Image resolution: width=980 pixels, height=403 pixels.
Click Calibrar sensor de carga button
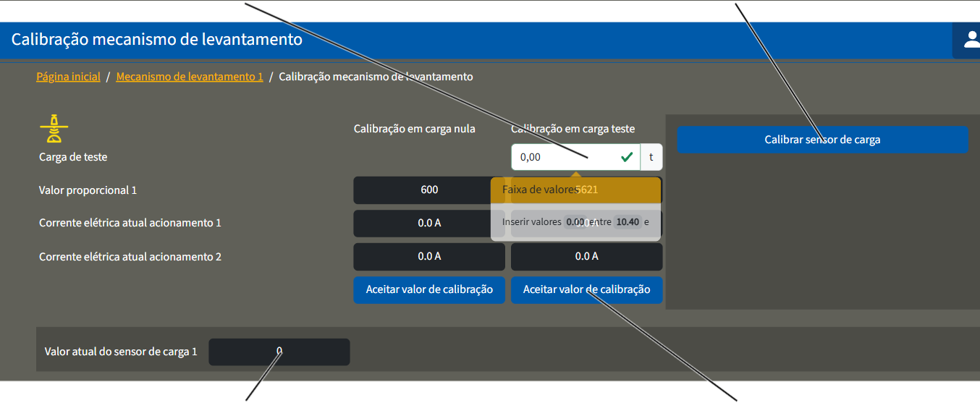pos(822,140)
